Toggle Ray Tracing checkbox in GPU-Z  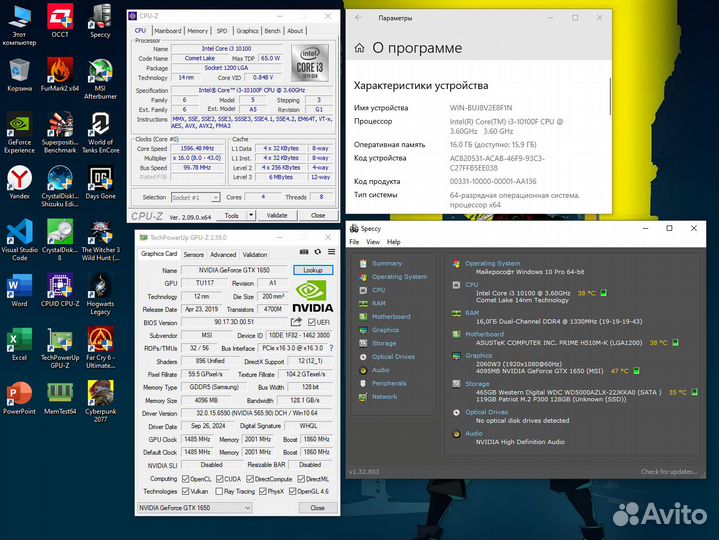click(219, 491)
